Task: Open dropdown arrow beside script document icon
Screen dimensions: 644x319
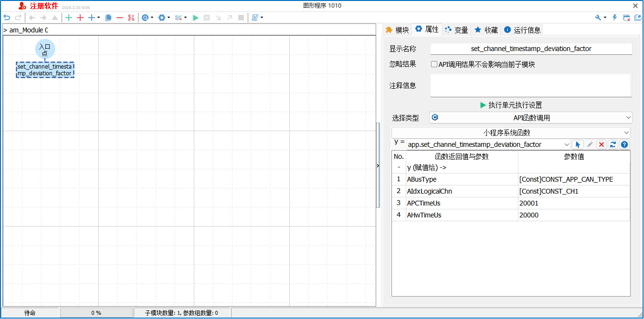Action: 262,18
